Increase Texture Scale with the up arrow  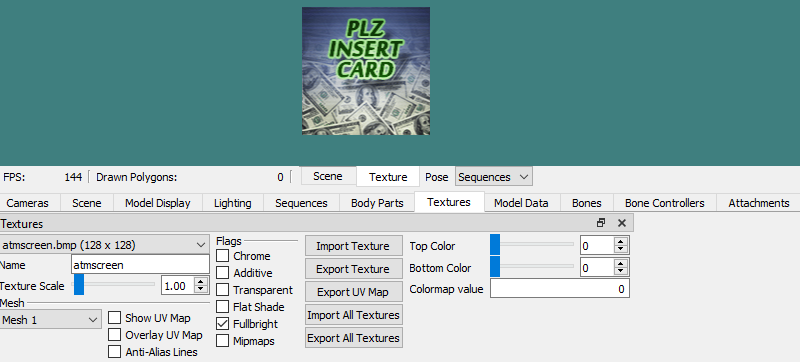(202, 282)
